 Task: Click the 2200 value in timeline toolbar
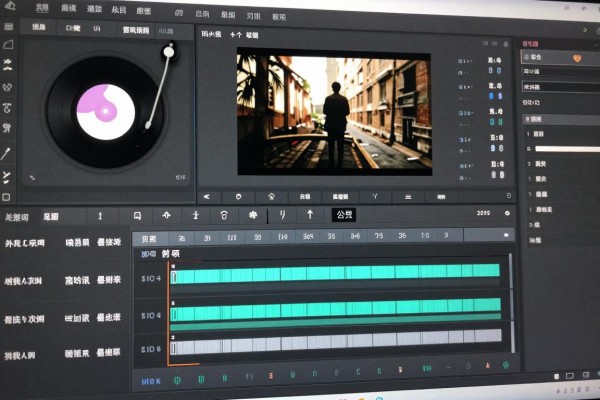pos(483,213)
